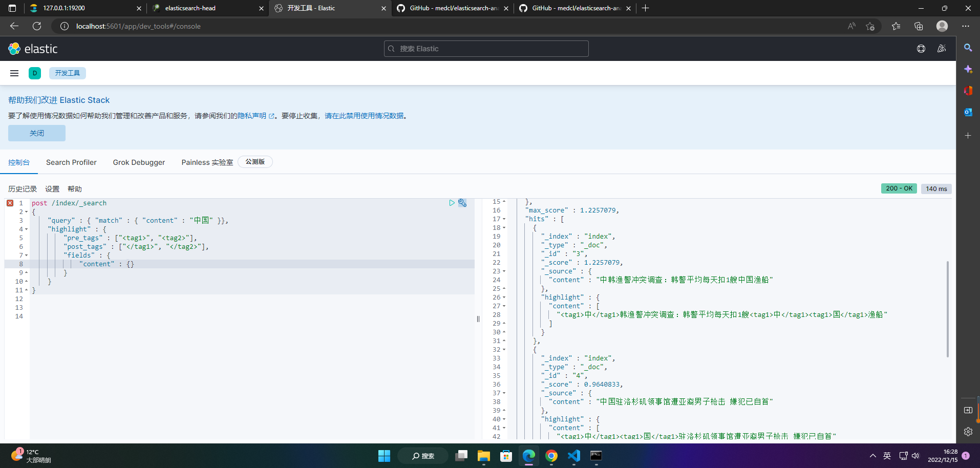The width and height of the screenshot is (980, 468).
Task: Collapse the fold arrow on editor line 2
Action: point(27,212)
